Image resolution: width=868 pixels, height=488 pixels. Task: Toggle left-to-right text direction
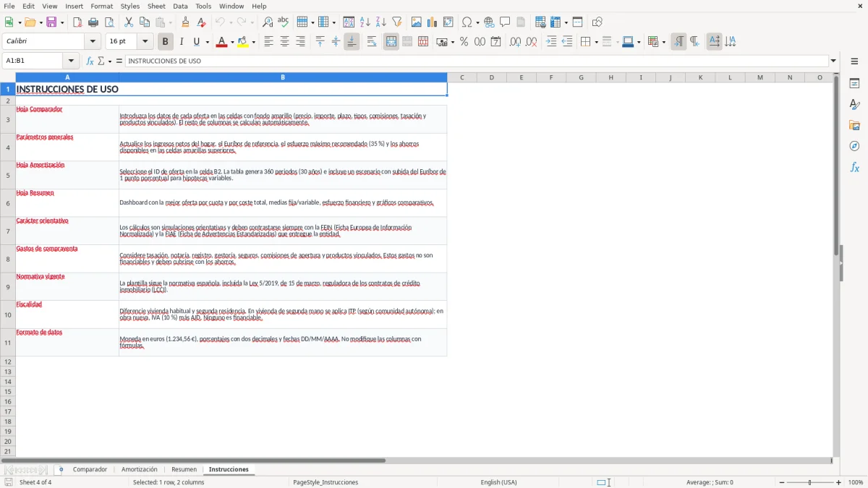click(678, 42)
